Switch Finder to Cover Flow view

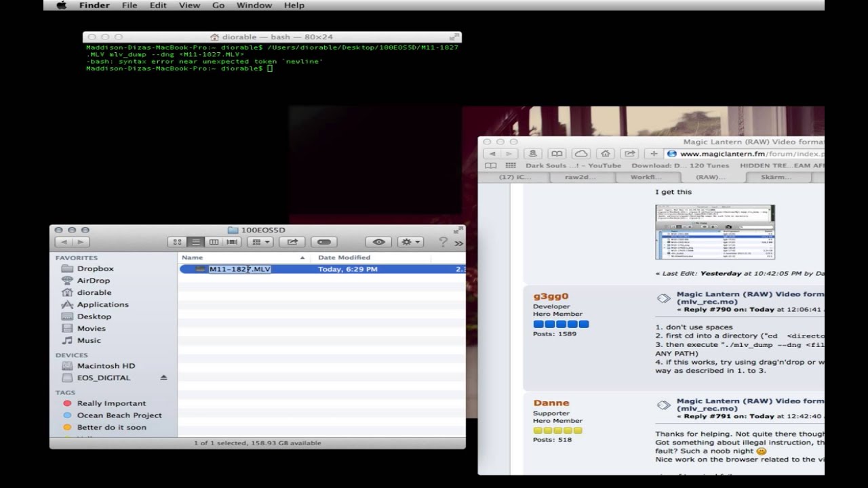232,242
